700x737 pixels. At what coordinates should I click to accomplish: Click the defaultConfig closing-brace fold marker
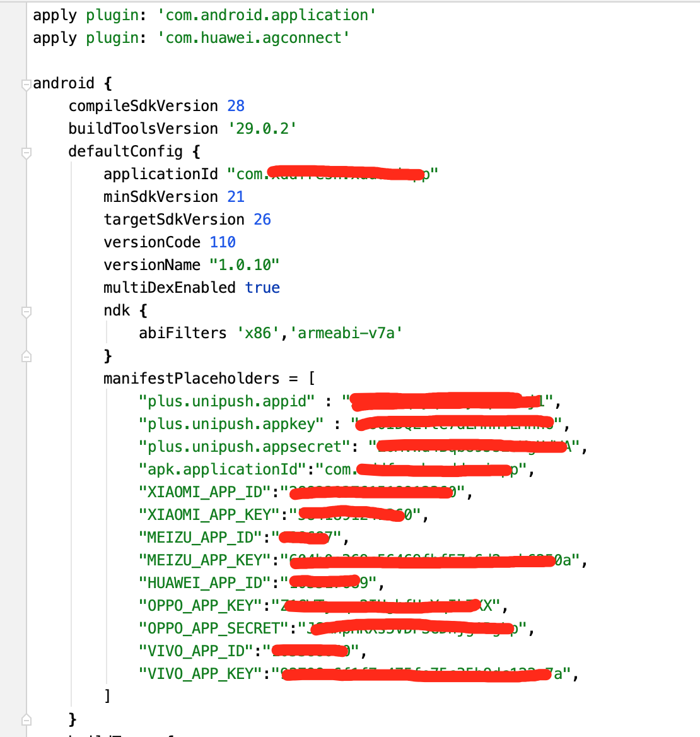[x=26, y=719]
